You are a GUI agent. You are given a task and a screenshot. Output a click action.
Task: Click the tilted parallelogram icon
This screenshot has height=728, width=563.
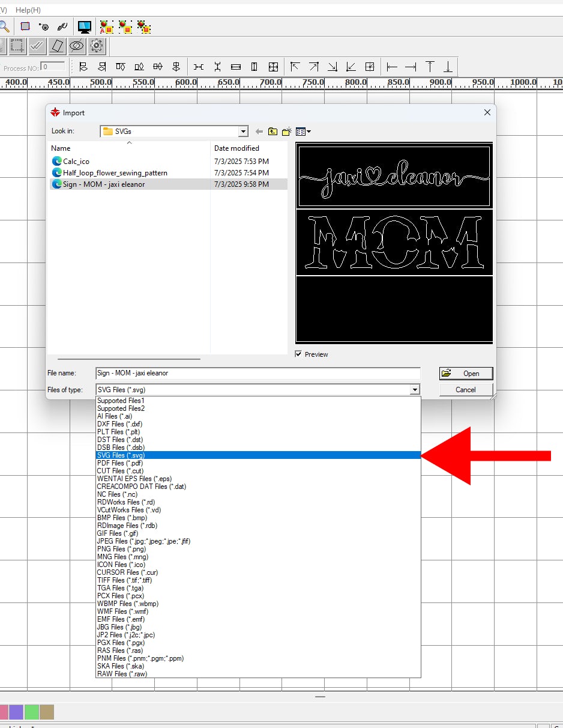pos(57,45)
